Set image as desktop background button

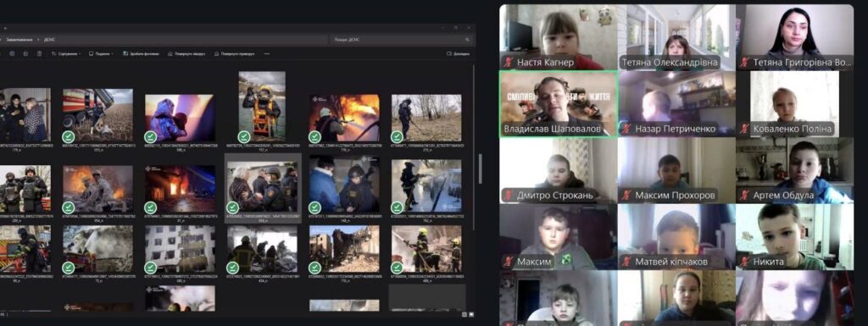142,53
